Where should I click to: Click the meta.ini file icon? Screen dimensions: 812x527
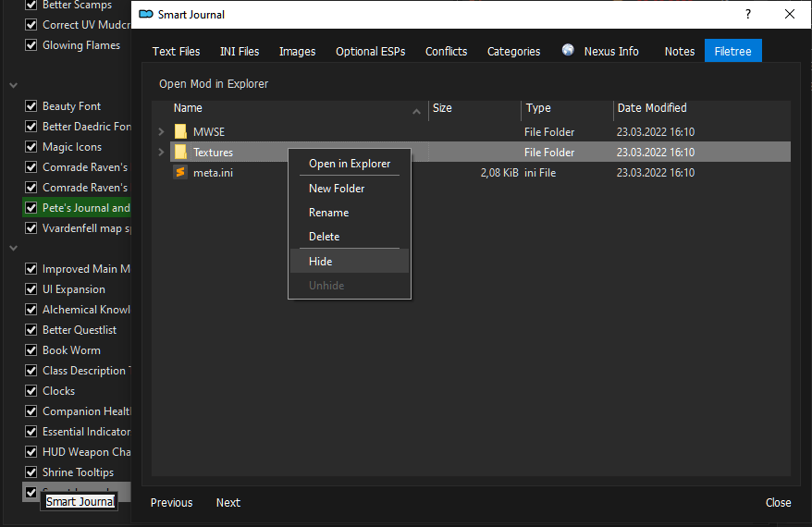180,173
